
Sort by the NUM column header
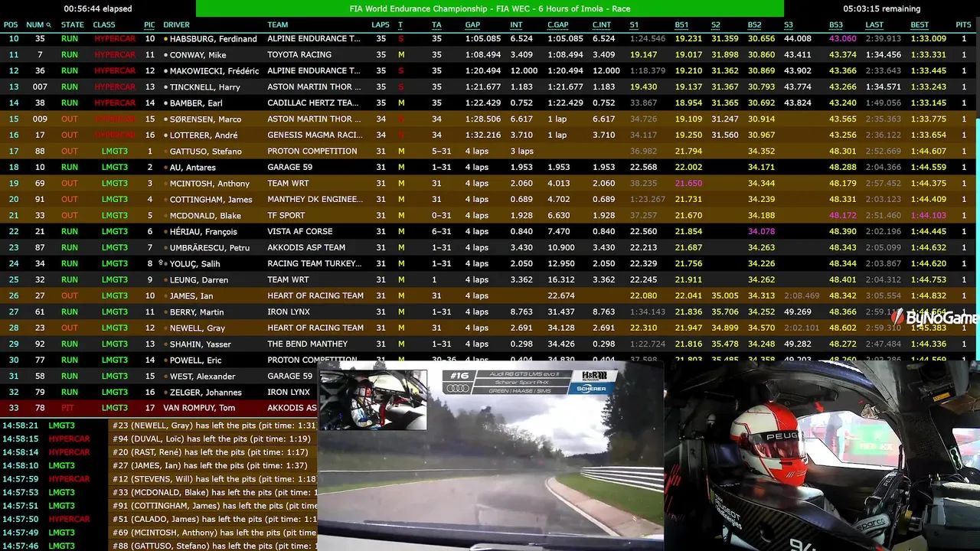pyautogui.click(x=35, y=25)
